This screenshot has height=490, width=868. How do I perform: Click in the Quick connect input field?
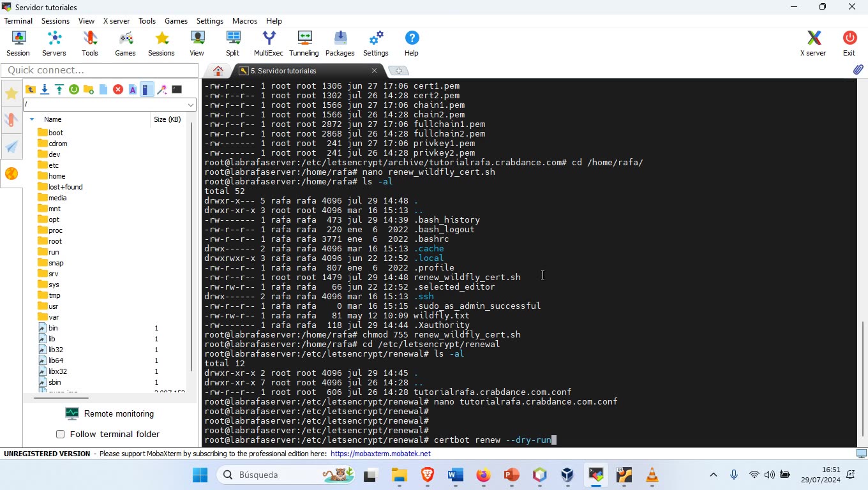click(x=99, y=70)
